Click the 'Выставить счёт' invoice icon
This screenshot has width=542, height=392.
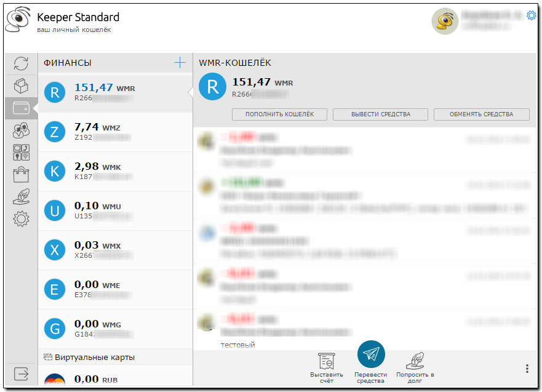326,362
